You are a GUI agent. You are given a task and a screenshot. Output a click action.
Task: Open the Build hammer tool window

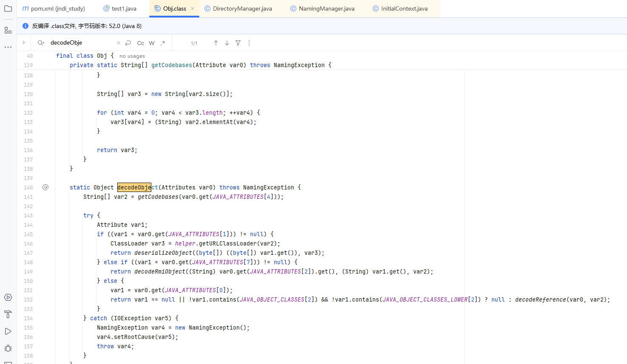[8, 314]
